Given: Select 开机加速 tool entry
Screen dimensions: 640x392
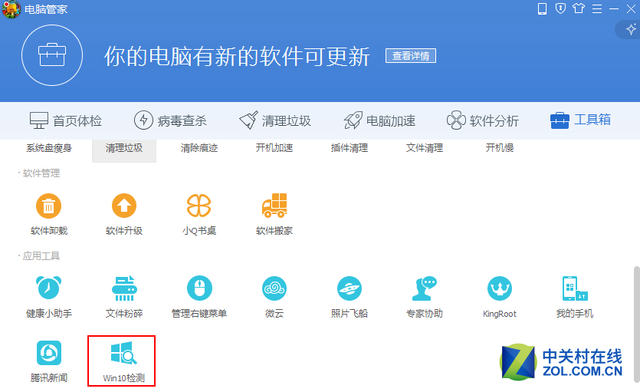Looking at the screenshot, I should [274, 148].
